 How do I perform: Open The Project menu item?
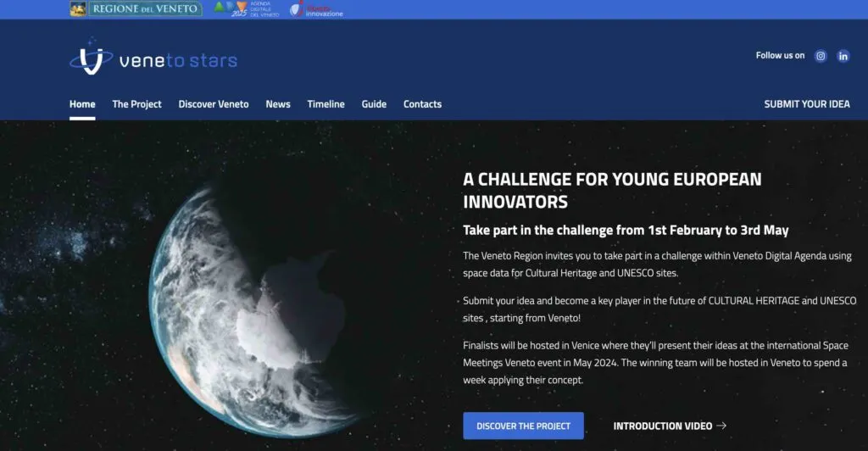point(136,104)
